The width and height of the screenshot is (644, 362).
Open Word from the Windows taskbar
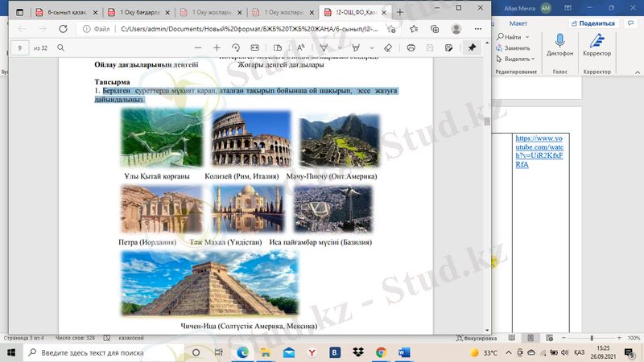(404, 352)
